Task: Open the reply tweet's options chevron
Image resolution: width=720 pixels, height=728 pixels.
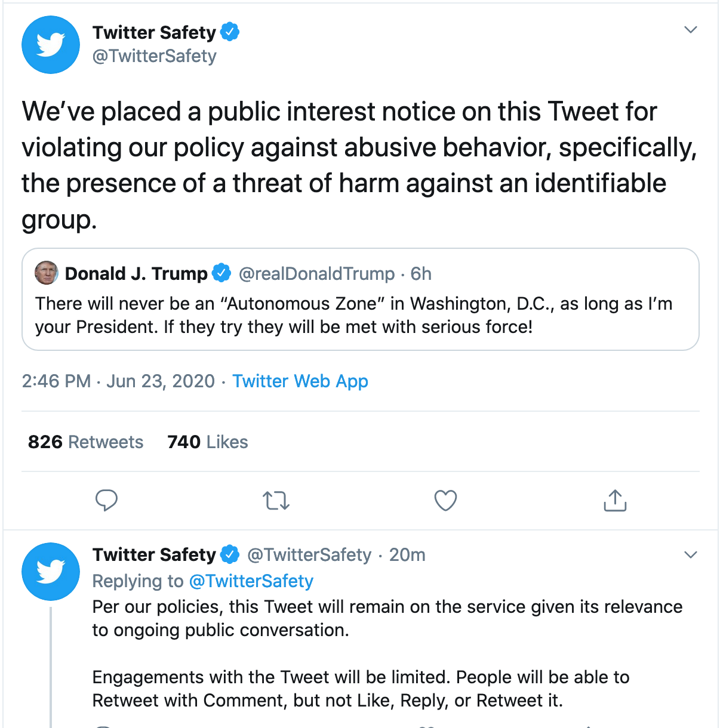Action: click(x=690, y=555)
